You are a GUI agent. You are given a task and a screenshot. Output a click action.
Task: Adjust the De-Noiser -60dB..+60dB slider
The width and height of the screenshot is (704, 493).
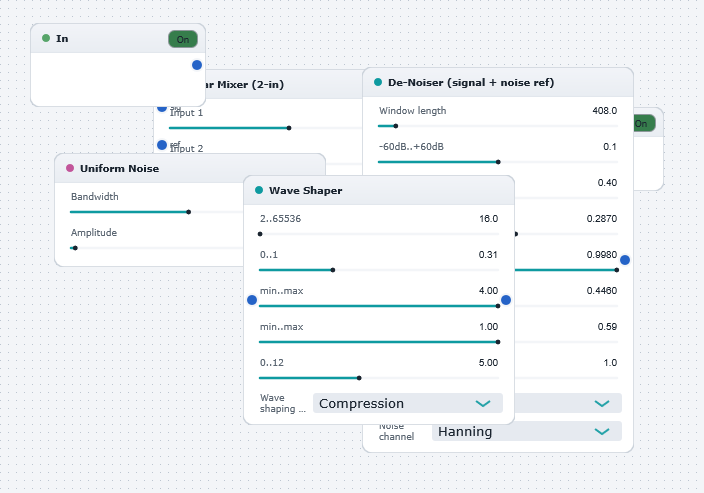(497, 162)
